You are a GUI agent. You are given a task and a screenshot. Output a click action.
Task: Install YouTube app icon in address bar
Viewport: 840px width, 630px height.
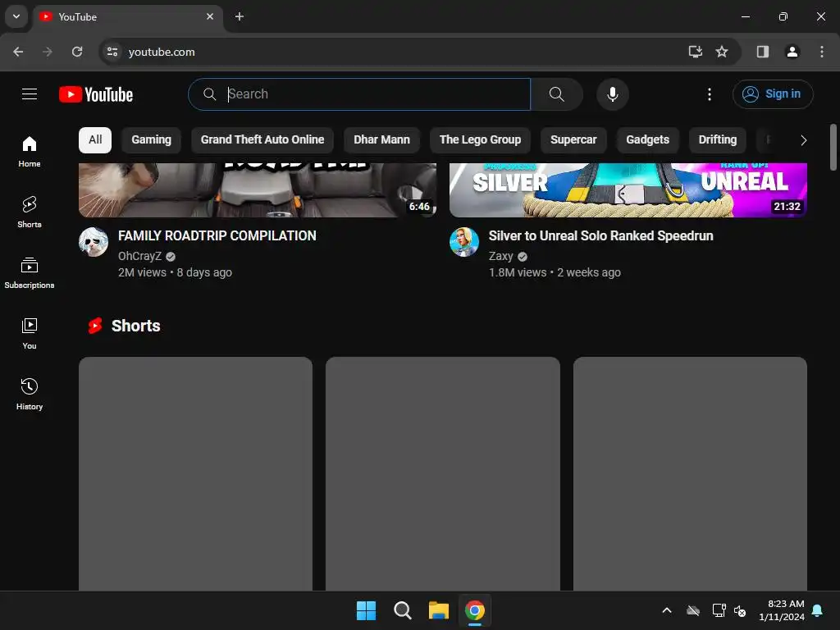(x=696, y=52)
